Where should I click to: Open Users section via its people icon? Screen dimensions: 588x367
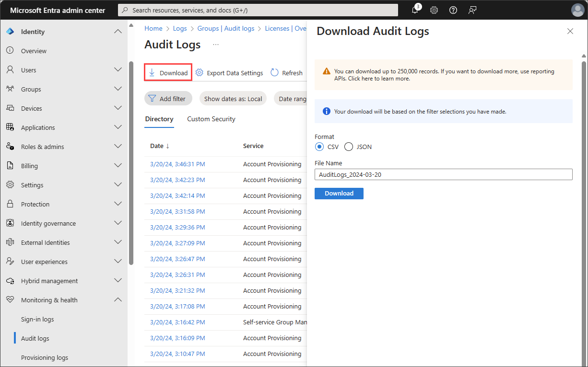click(x=10, y=69)
